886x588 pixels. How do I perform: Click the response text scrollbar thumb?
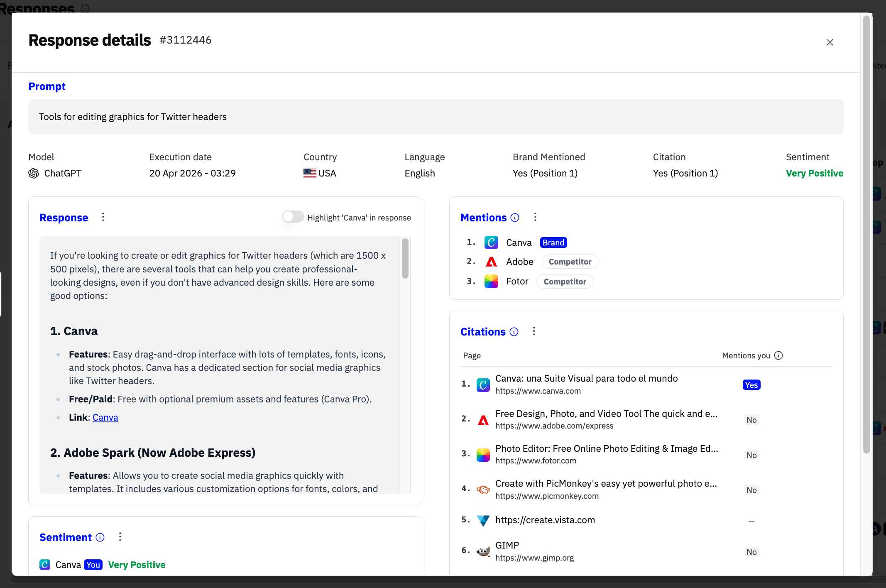405,258
